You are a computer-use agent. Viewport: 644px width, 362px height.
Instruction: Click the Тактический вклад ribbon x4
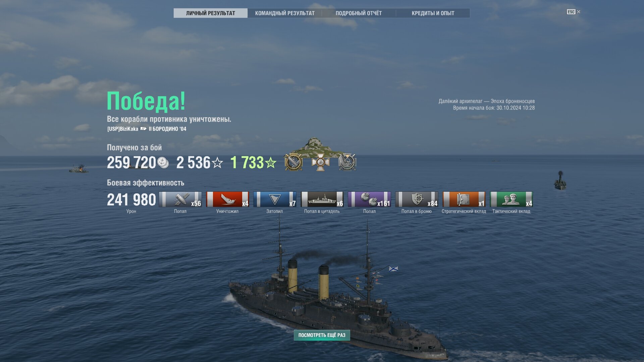[511, 199]
